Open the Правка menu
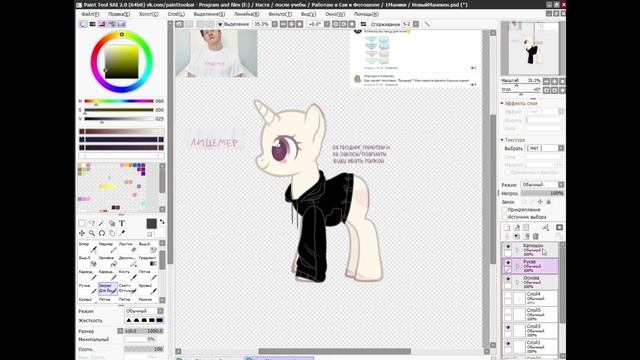The height and width of the screenshot is (360, 640). pos(119,14)
